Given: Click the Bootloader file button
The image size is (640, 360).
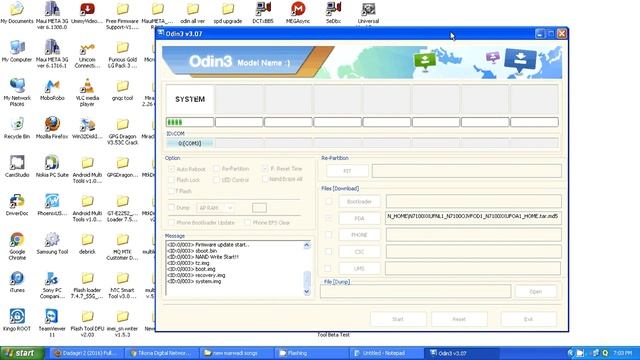Looking at the screenshot, I should pyautogui.click(x=359, y=202).
